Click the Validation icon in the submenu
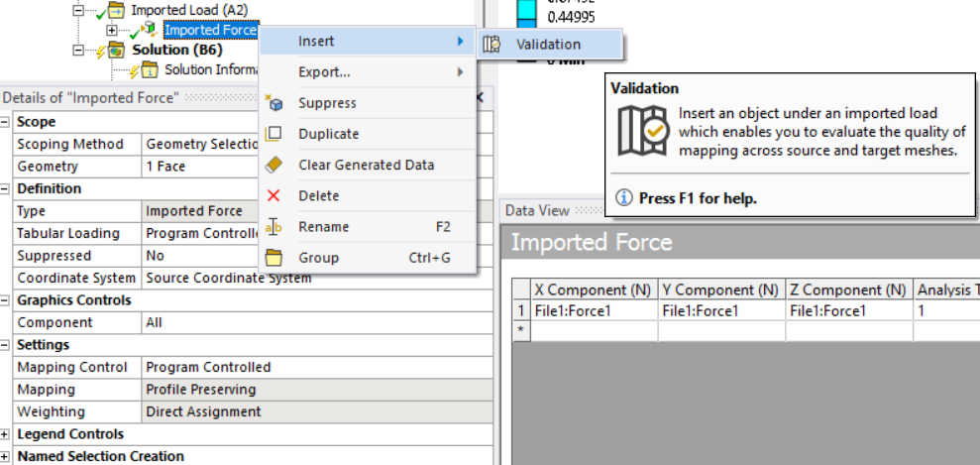This screenshot has width=980, height=465. [x=492, y=44]
